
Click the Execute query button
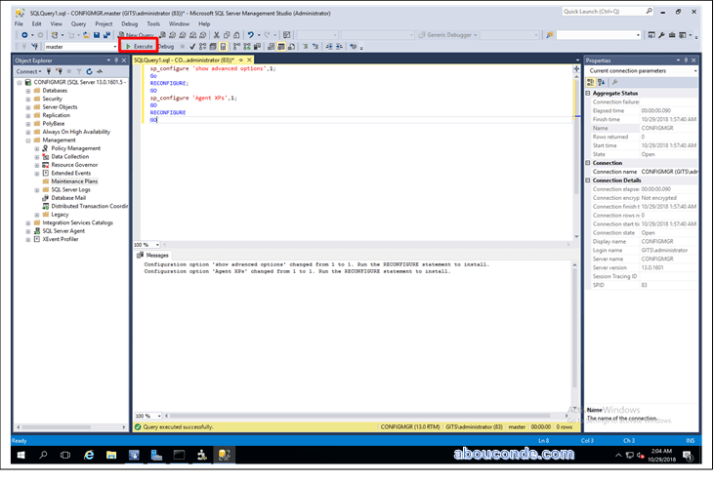pyautogui.click(x=138, y=46)
